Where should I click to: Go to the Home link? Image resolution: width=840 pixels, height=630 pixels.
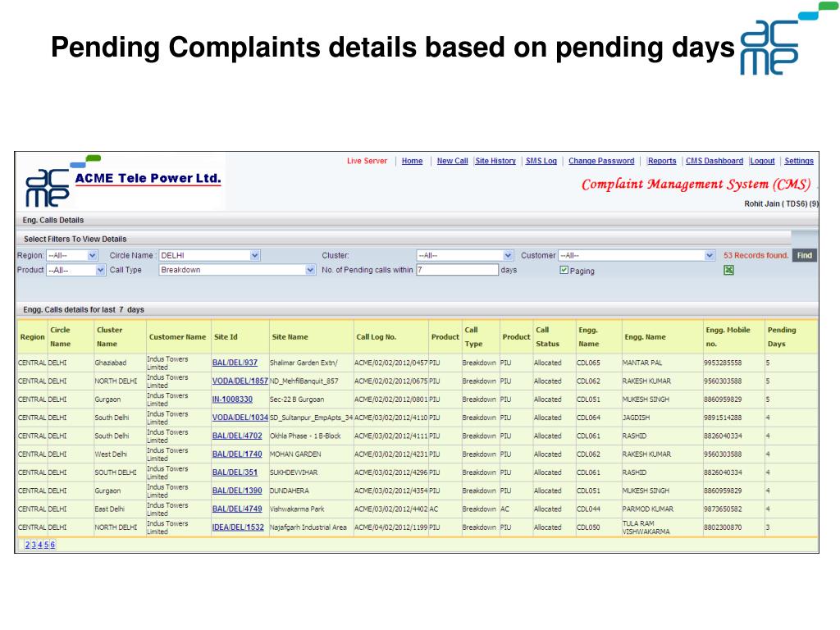pyautogui.click(x=412, y=161)
